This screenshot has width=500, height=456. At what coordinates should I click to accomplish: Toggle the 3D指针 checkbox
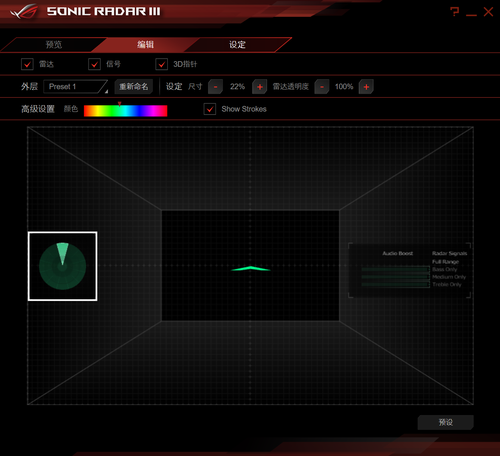point(162,64)
